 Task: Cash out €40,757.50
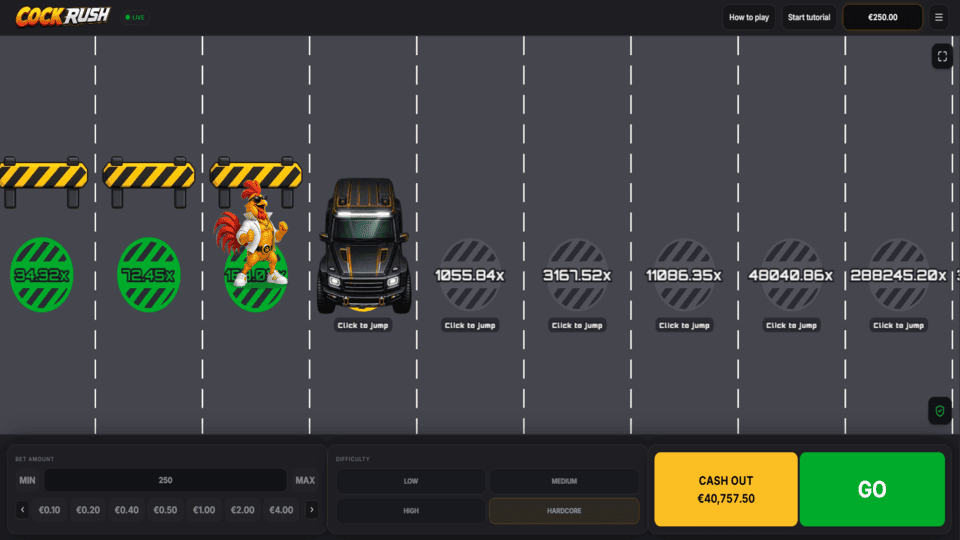pyautogui.click(x=726, y=489)
